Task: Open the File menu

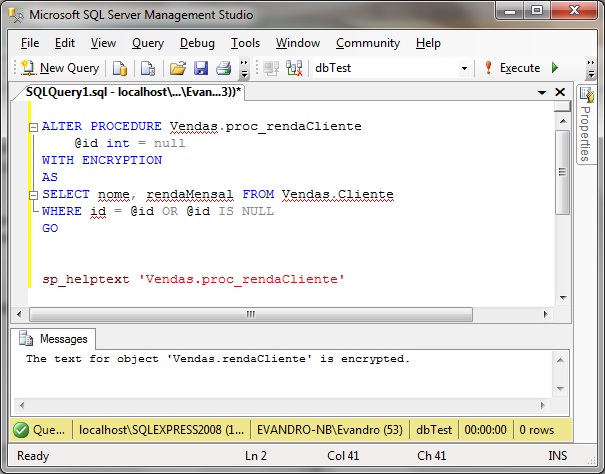Action: pyautogui.click(x=30, y=43)
